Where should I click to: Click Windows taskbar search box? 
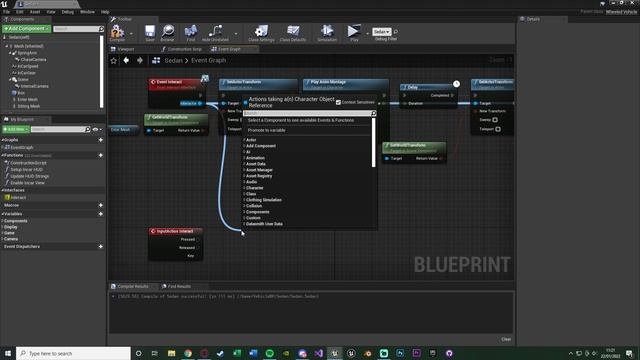pos(73,353)
